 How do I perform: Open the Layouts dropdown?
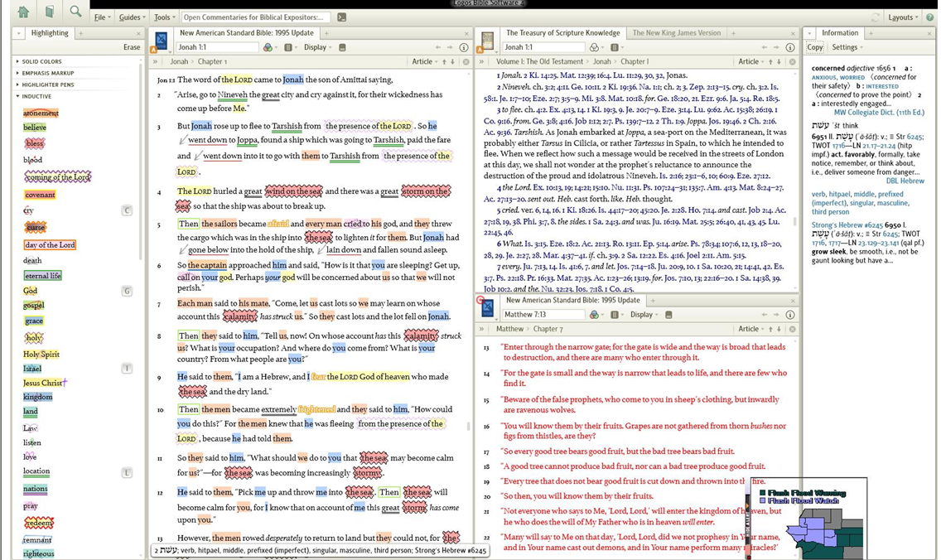pyautogui.click(x=903, y=17)
